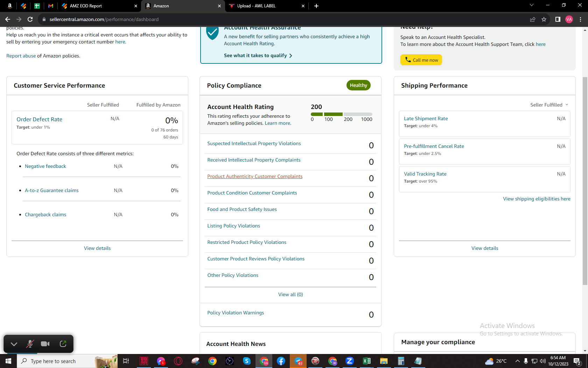Screen dimensions: 588x368
Task: Click Learn more about Account Health Rating
Action: pyautogui.click(x=277, y=123)
